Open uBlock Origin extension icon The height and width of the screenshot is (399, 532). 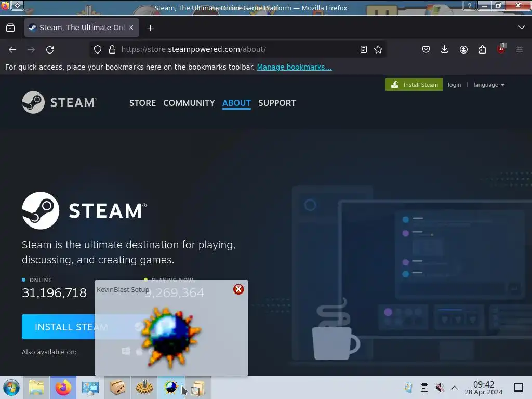[501, 49]
